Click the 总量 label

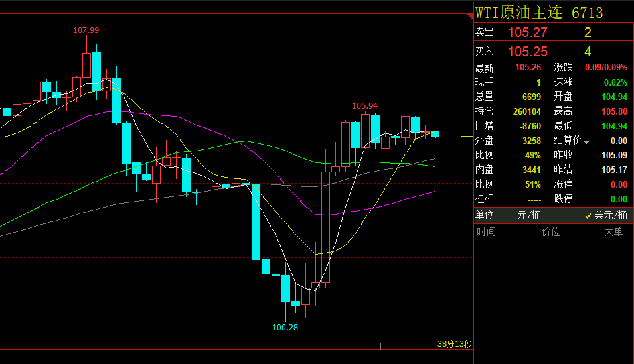tap(485, 97)
